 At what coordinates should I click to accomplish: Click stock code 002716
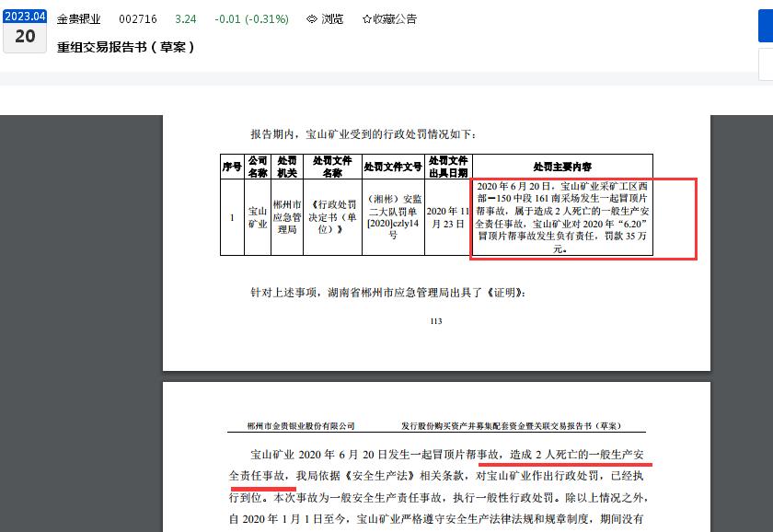tap(138, 19)
